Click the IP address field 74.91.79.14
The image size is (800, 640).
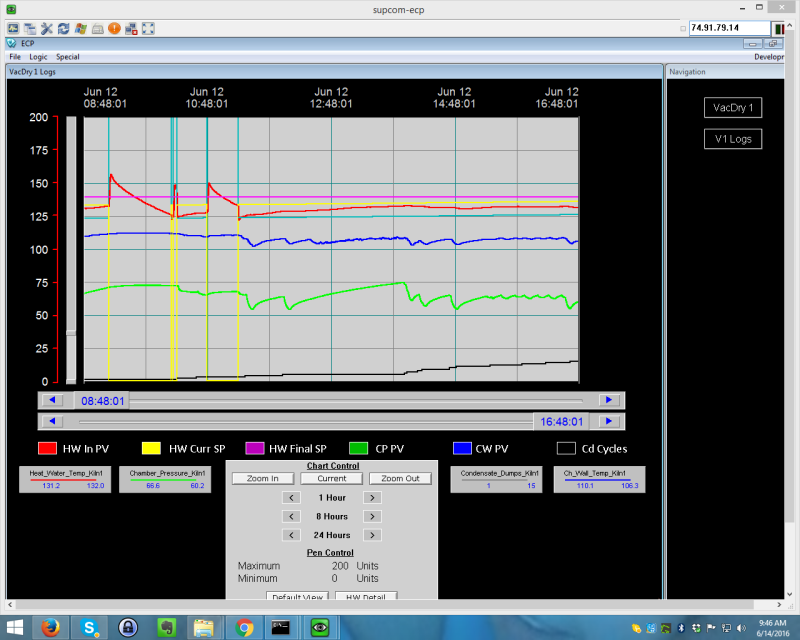[x=729, y=28]
